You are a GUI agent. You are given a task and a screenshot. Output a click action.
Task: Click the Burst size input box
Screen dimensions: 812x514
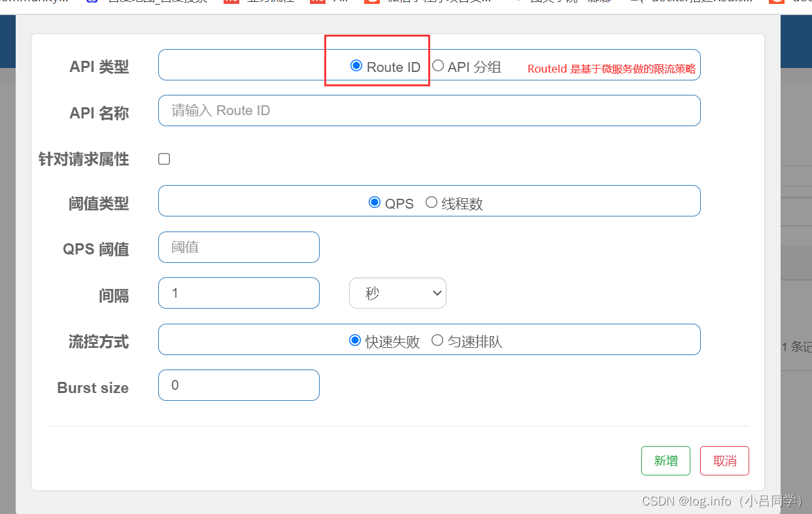(239, 385)
